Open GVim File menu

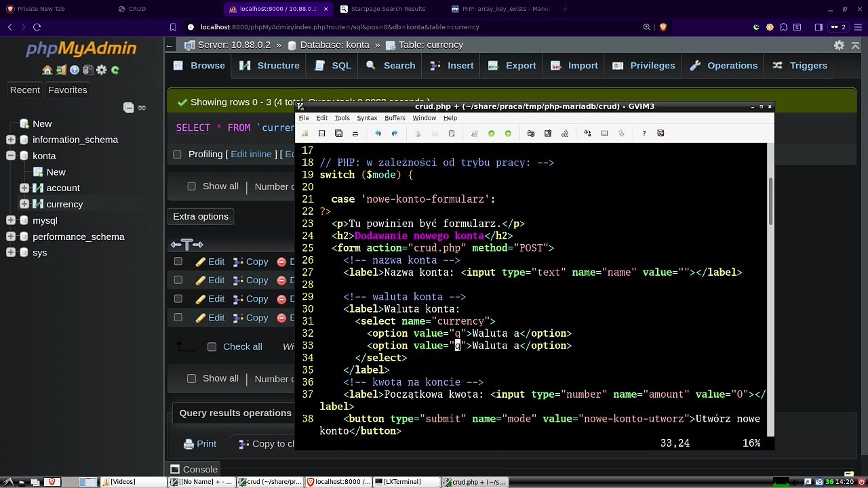pyautogui.click(x=304, y=118)
